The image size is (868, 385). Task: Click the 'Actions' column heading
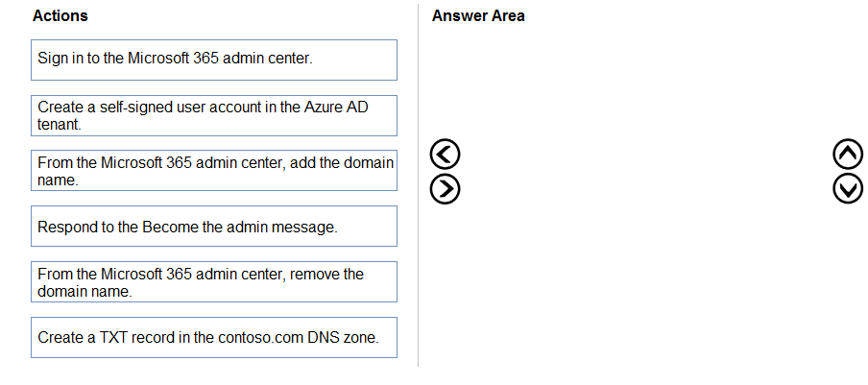point(60,16)
